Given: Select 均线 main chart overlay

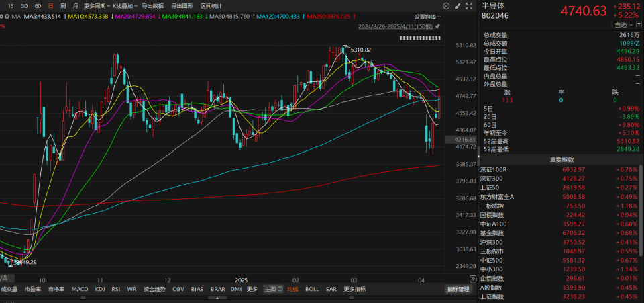Looking at the screenshot, I should click(x=293, y=289).
